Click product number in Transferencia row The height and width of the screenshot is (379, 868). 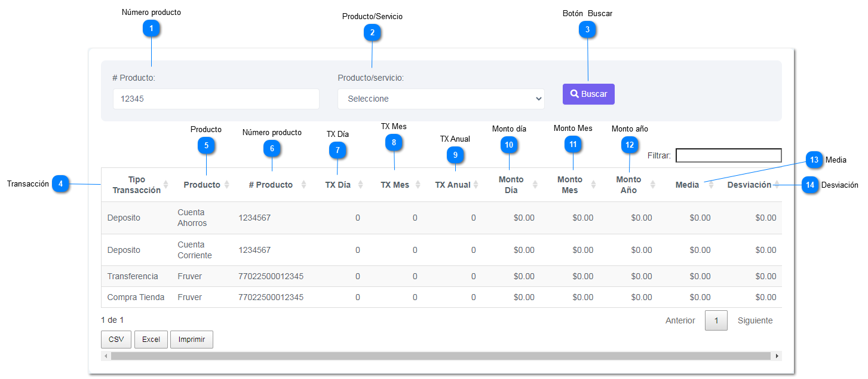pos(271,276)
